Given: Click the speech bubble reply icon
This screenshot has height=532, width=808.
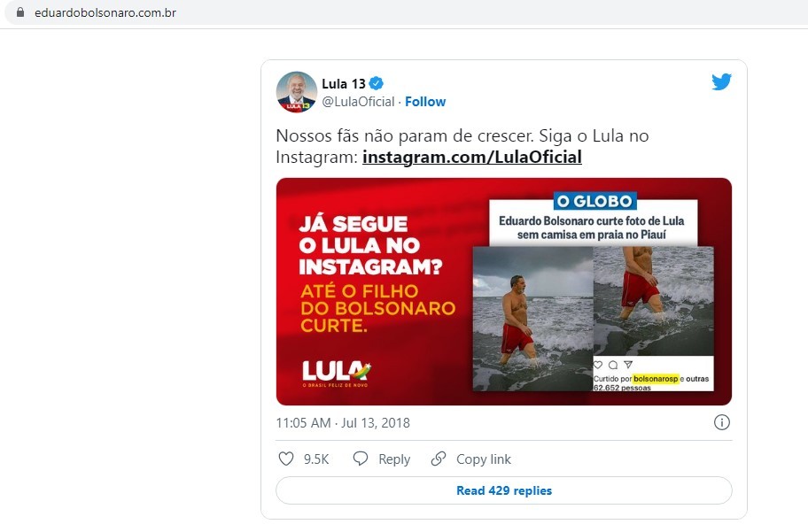Looking at the screenshot, I should 361,459.
